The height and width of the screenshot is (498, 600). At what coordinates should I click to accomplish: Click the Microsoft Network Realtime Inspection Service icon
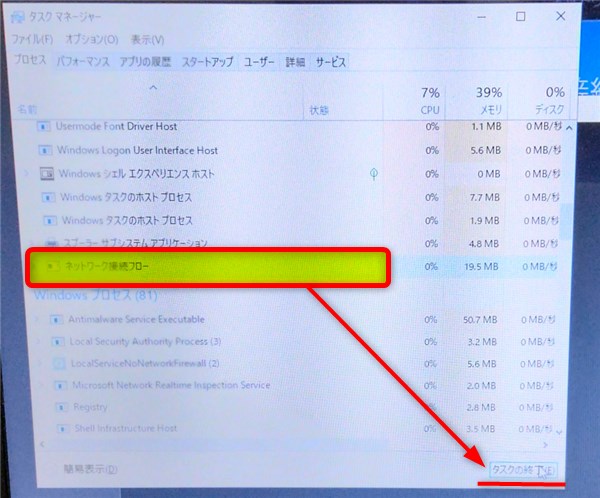tap(60, 385)
